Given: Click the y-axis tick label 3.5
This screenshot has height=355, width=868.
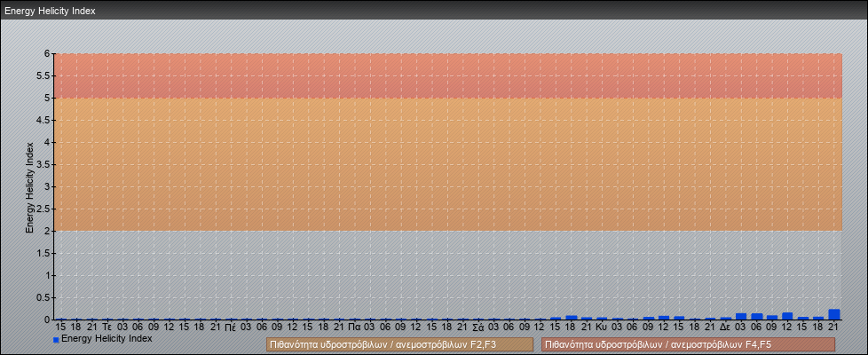Looking at the screenshot, I should coord(43,164).
